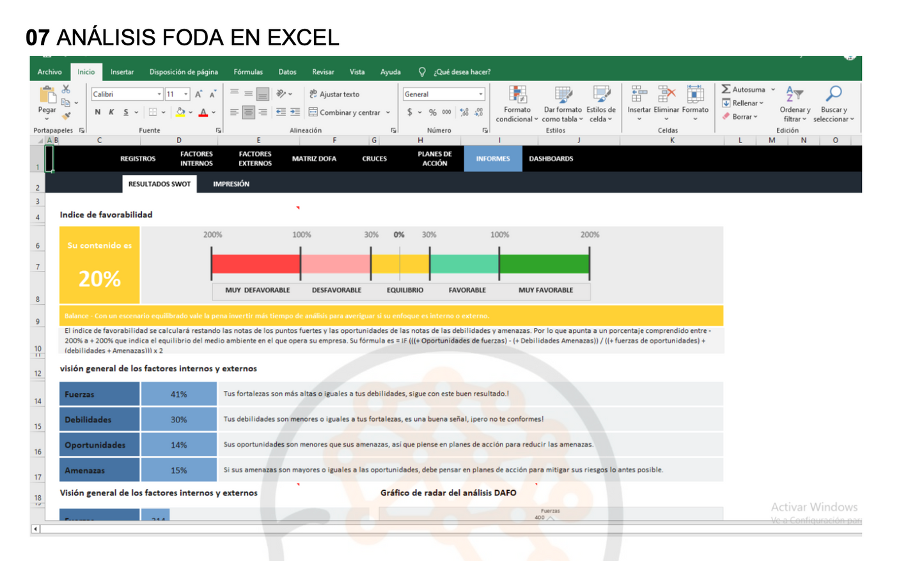Image resolution: width=924 pixels, height=561 pixels.
Task: Align text left
Action: 234,112
